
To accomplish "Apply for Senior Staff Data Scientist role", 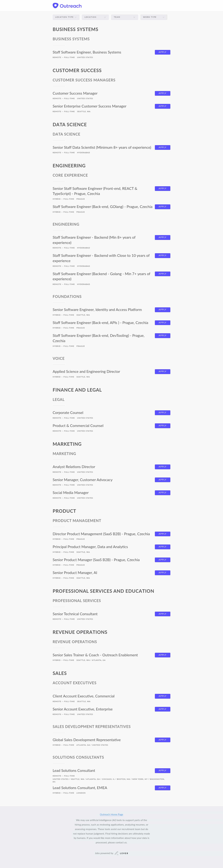I will point(162,147).
